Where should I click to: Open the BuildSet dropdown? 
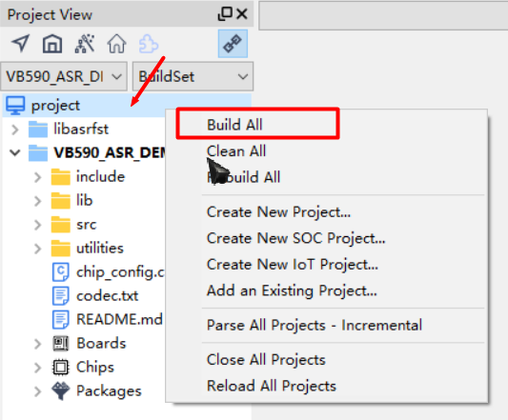pyautogui.click(x=193, y=77)
